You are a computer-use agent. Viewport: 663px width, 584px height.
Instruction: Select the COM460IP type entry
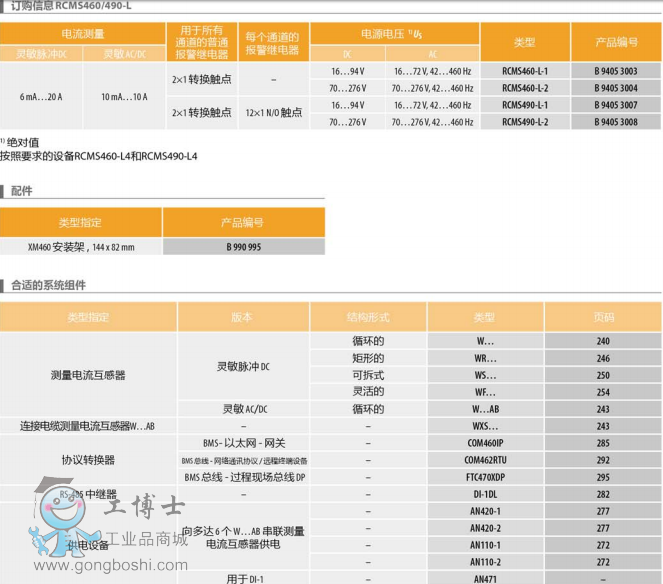point(484,442)
